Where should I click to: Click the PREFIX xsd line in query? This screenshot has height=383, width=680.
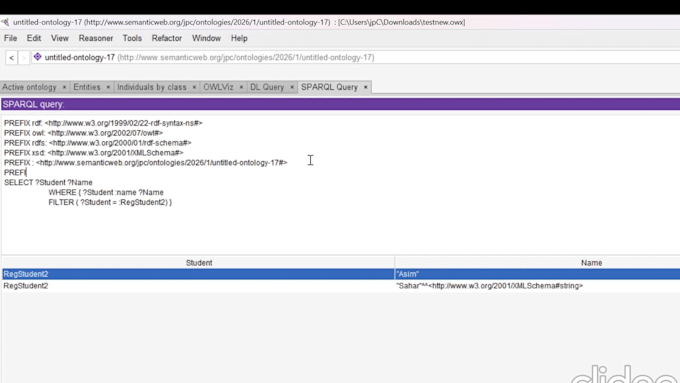(x=94, y=153)
